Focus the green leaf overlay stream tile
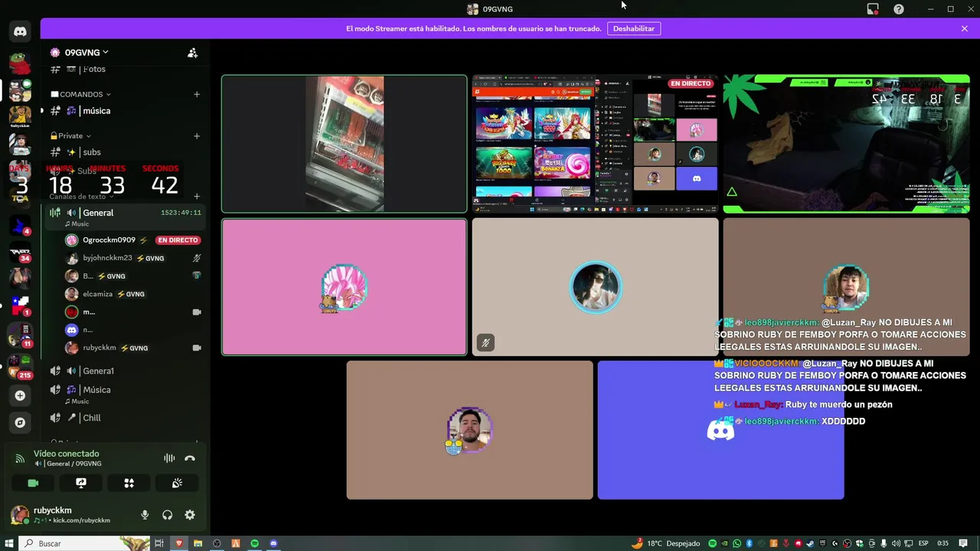The image size is (980, 551). [x=846, y=144]
